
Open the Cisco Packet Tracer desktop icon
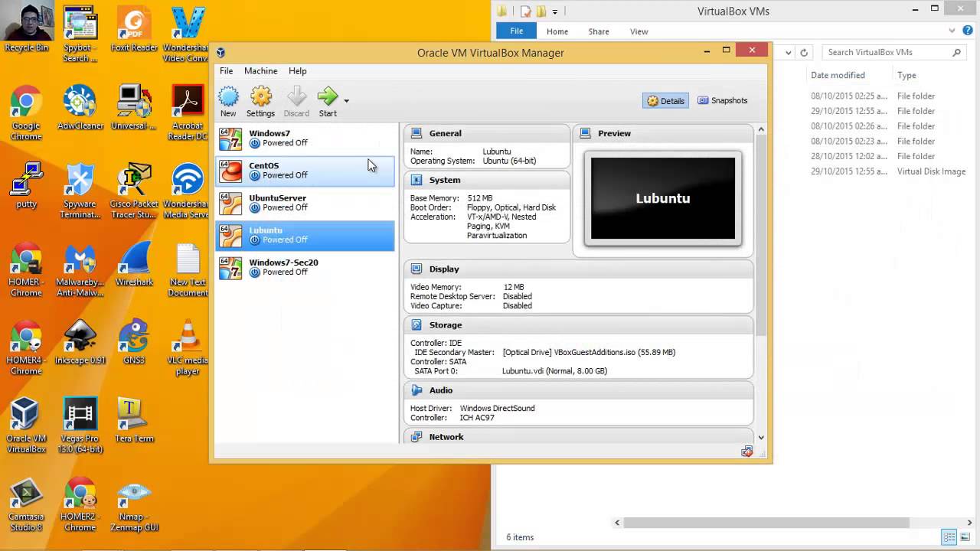point(134,191)
